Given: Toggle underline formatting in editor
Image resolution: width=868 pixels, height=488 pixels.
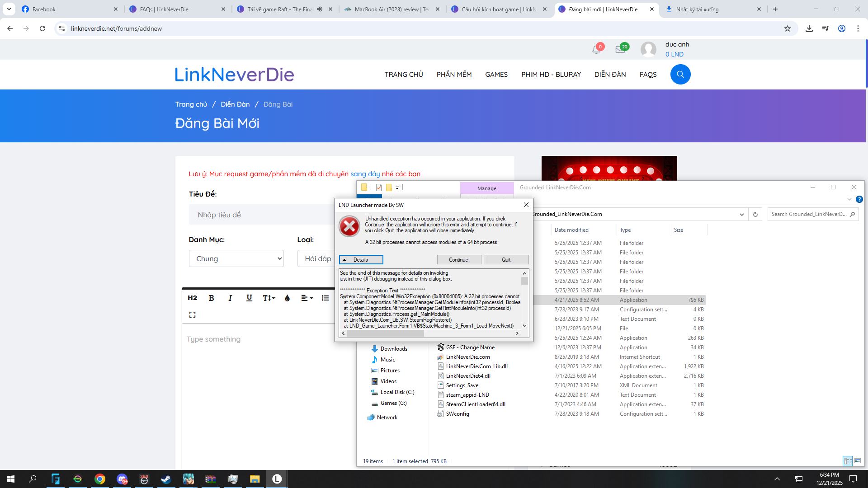Looking at the screenshot, I should (x=249, y=298).
